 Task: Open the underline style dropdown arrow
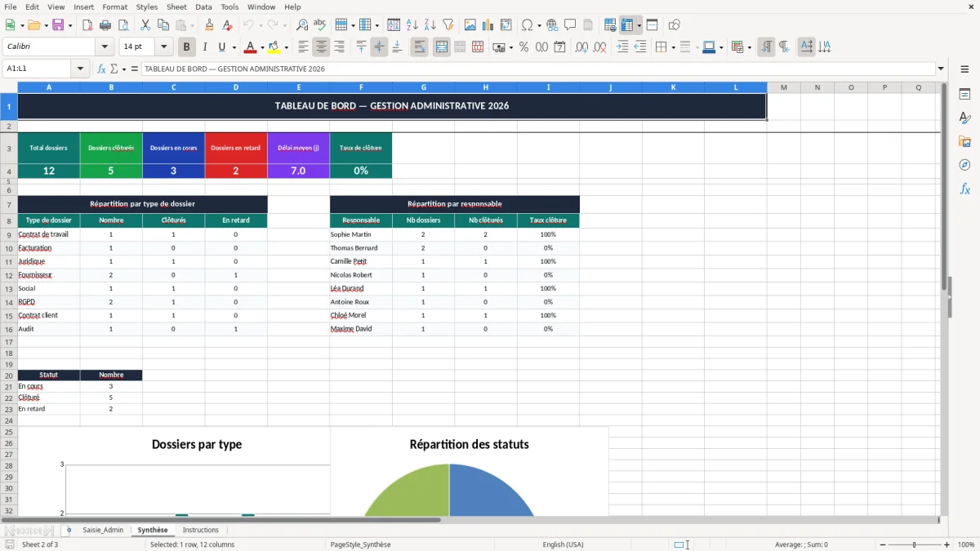point(234,47)
